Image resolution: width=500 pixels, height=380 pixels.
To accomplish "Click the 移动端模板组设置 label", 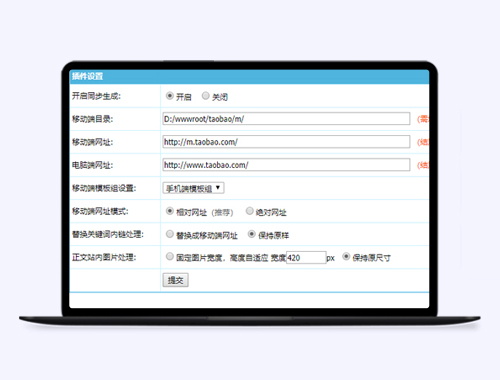I will point(104,188).
